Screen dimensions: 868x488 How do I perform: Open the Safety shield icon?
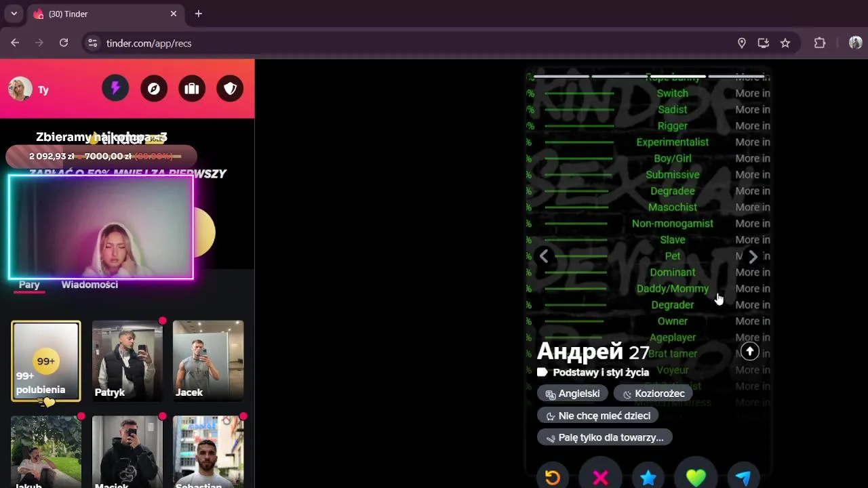point(230,88)
